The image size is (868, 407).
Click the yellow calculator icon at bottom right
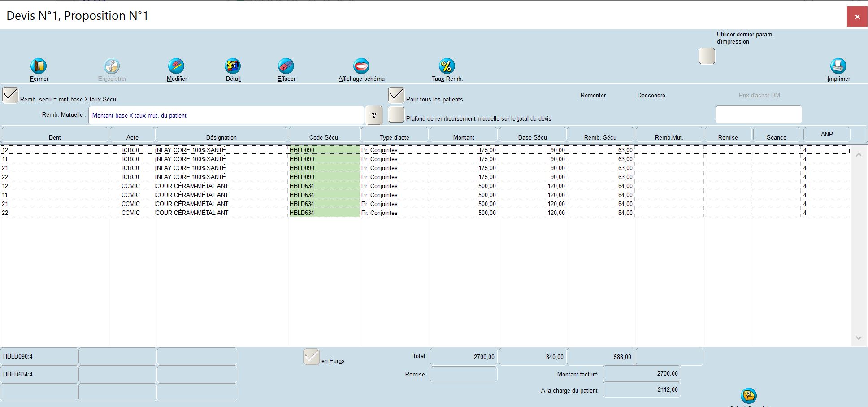749,396
